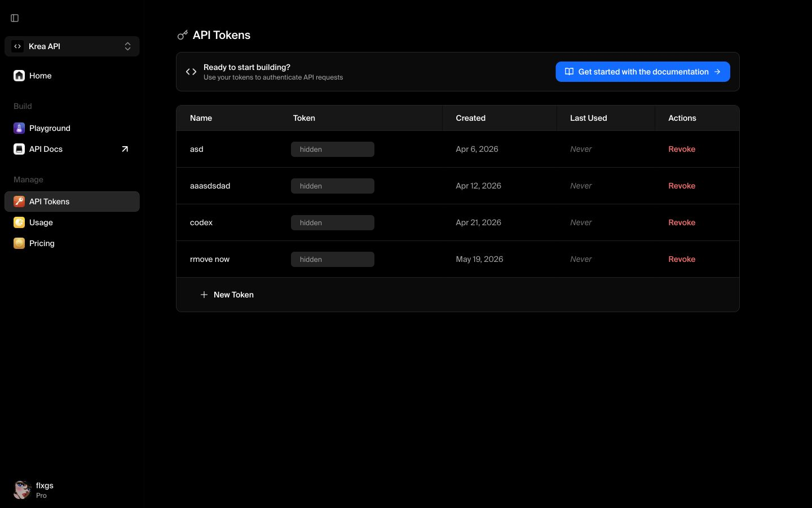This screenshot has width=812, height=508.
Task: Click the book icon in the documentation button
Action: point(569,72)
